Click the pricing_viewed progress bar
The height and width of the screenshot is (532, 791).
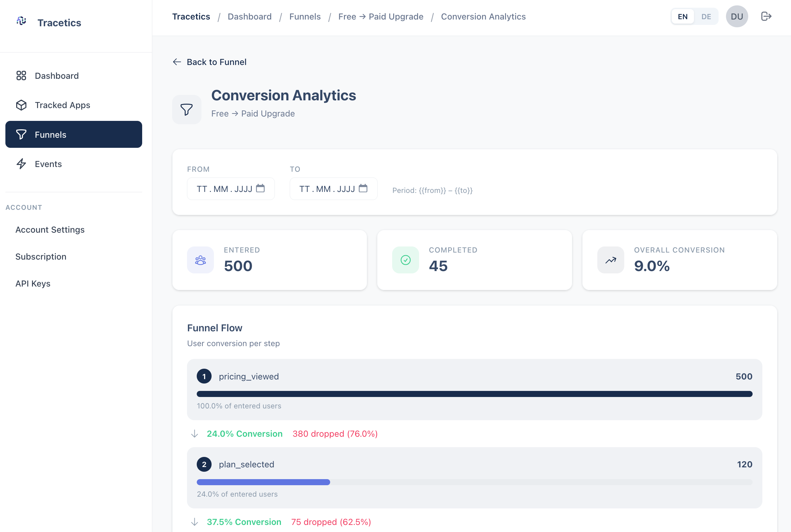(x=475, y=394)
